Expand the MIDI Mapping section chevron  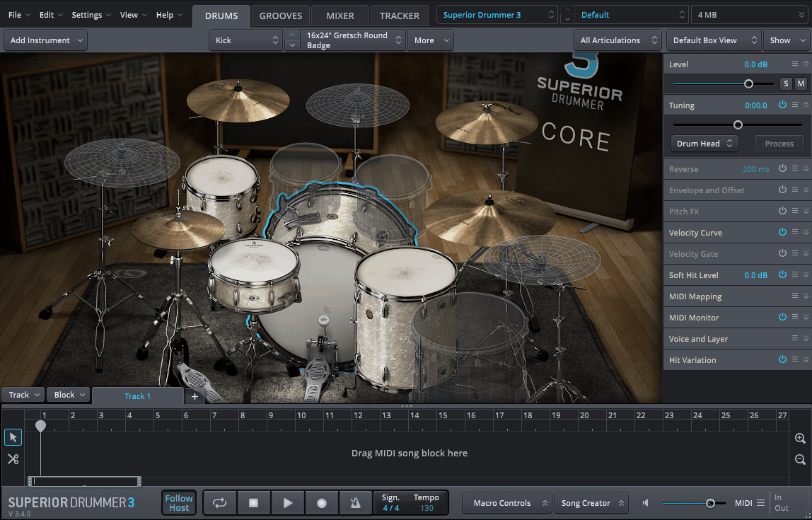tap(806, 296)
